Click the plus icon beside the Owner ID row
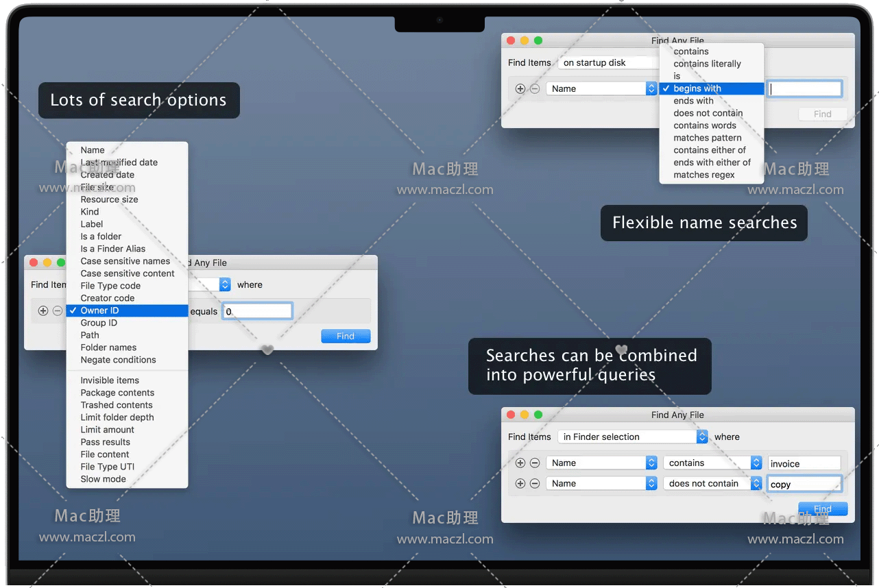The height and width of the screenshot is (588, 879). 43,311
